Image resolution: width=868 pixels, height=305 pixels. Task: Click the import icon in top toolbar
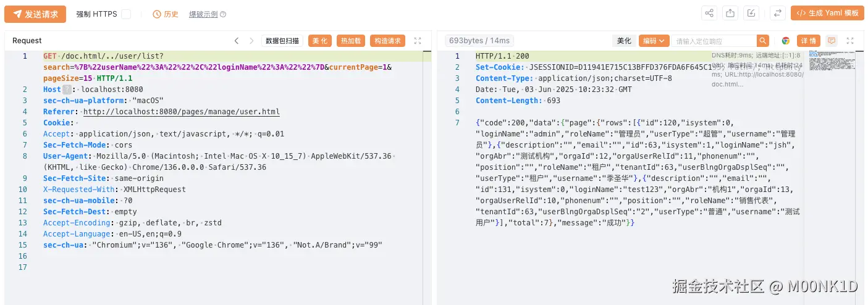tap(751, 13)
